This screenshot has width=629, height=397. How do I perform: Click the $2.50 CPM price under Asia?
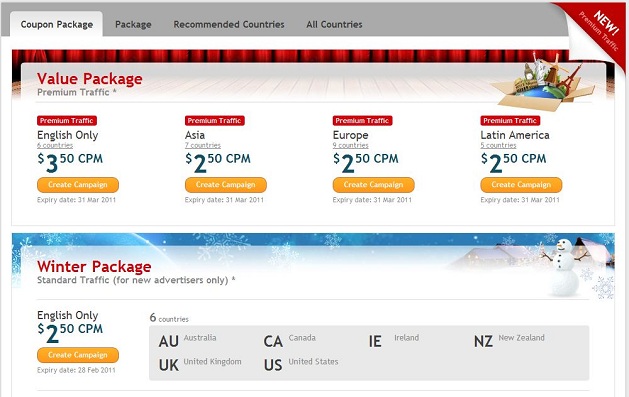tap(217, 162)
